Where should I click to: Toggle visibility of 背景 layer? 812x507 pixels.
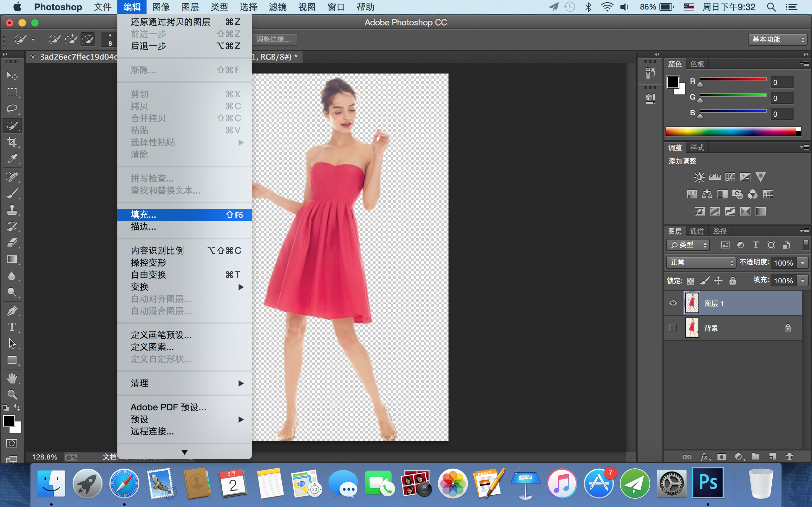(x=672, y=328)
